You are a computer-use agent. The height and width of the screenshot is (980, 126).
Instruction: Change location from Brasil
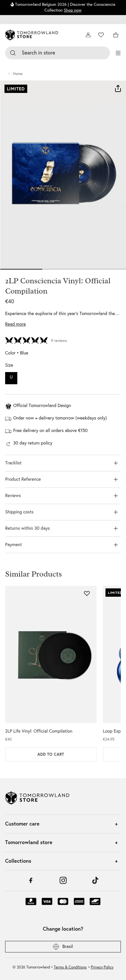pos(63,947)
